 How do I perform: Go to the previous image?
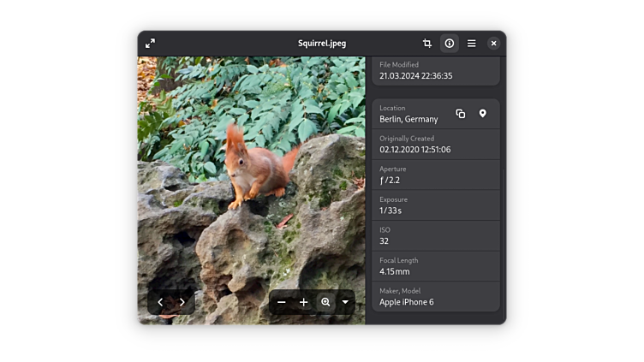point(160,302)
